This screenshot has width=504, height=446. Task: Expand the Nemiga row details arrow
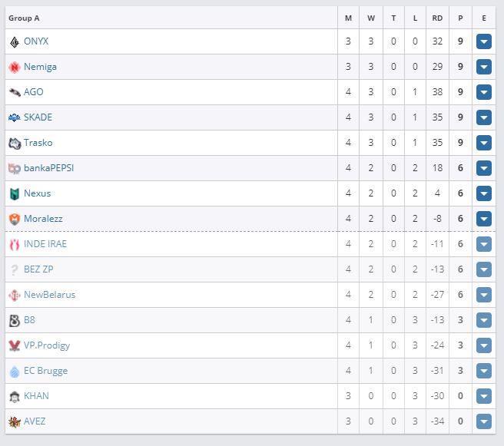point(483,67)
